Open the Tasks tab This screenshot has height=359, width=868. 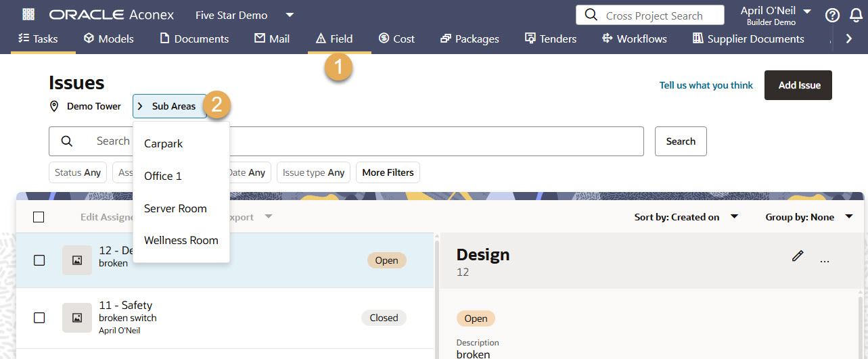click(x=39, y=39)
